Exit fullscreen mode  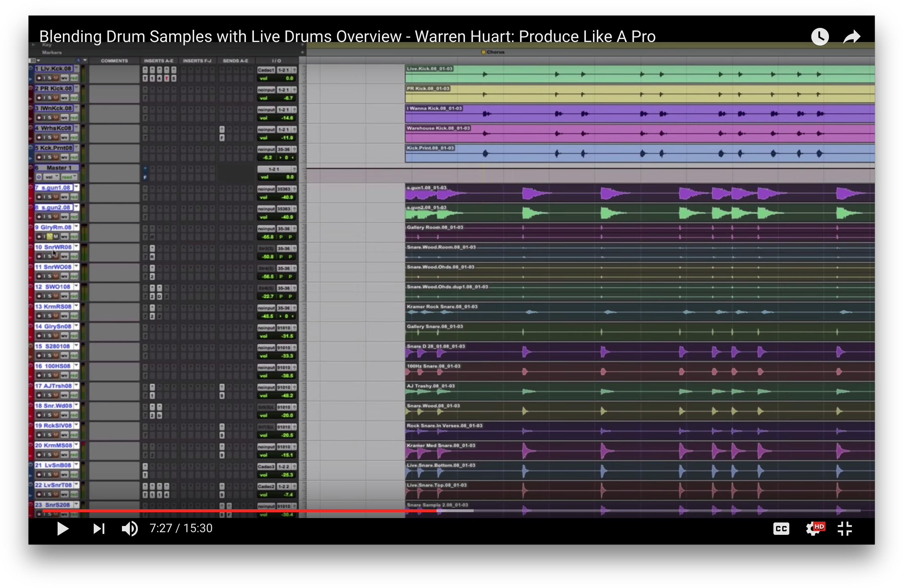(845, 528)
